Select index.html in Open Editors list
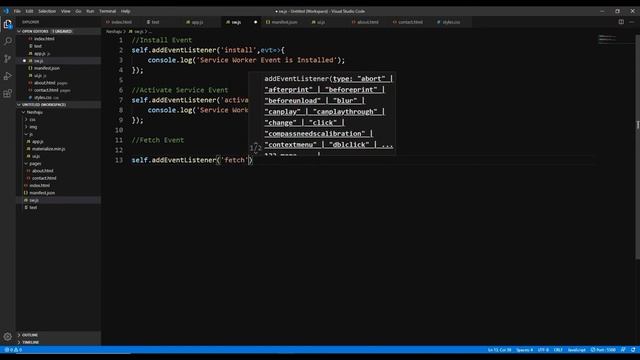 pos(44,39)
